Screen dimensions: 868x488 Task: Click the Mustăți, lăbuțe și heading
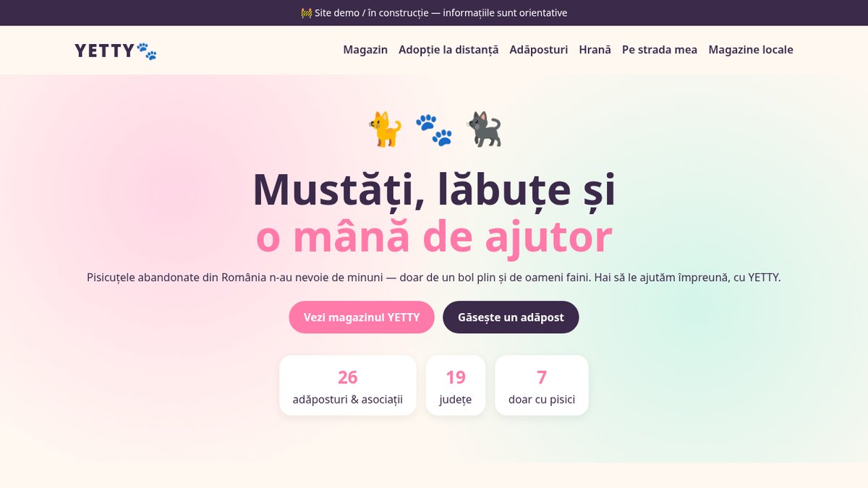coord(434,189)
